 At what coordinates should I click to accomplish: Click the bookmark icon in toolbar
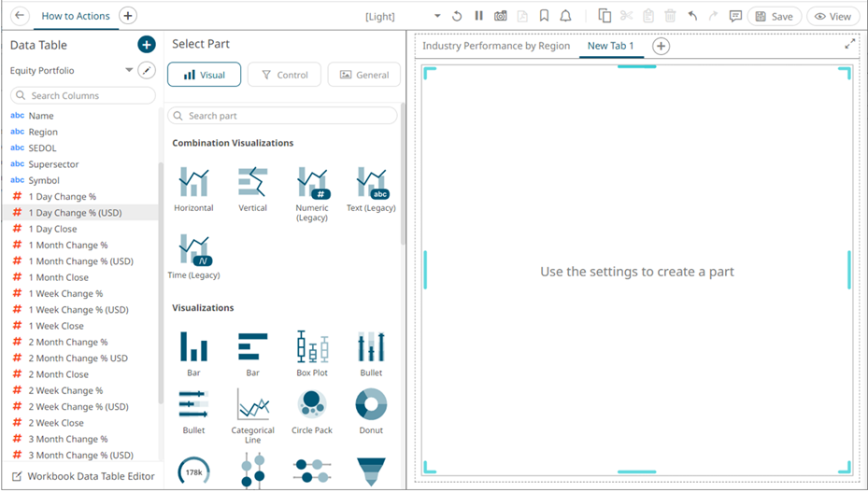544,17
